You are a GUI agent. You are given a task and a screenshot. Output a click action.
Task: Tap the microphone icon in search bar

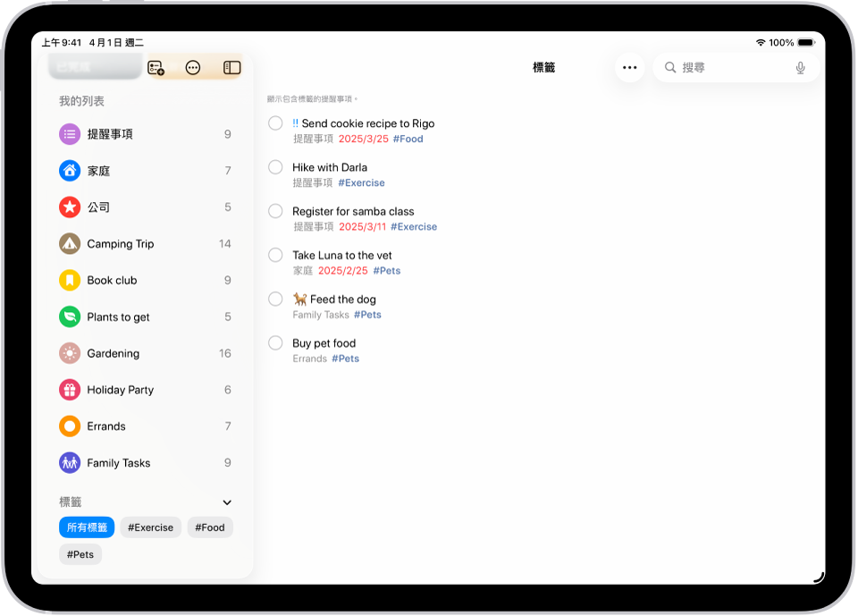(800, 67)
